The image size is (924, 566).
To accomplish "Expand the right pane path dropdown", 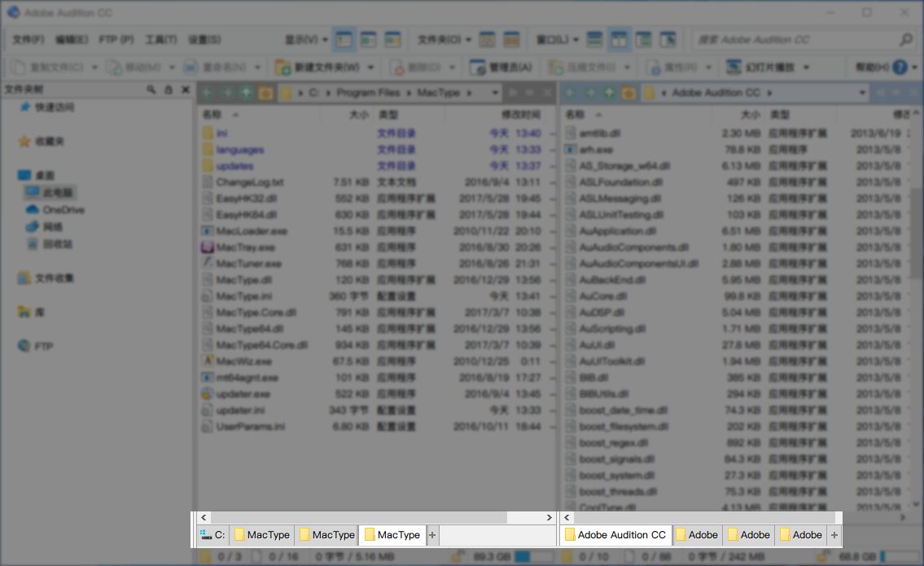I will [862, 93].
